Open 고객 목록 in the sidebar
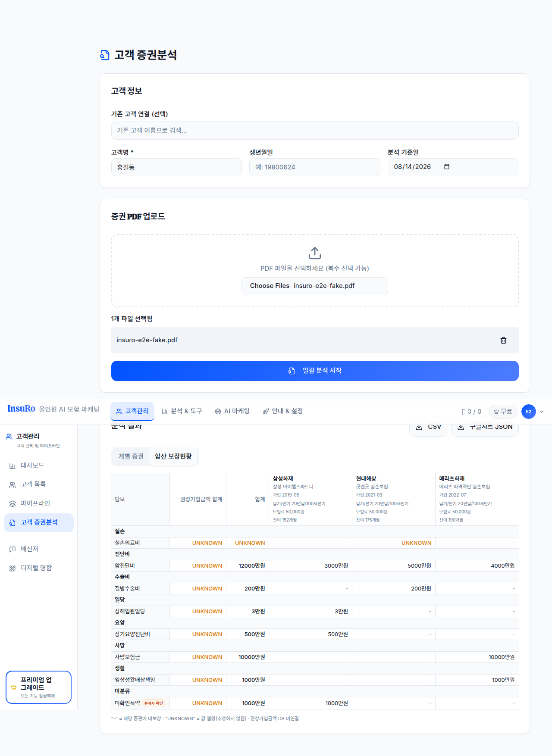Viewport: 552px width, 756px height. (39, 484)
